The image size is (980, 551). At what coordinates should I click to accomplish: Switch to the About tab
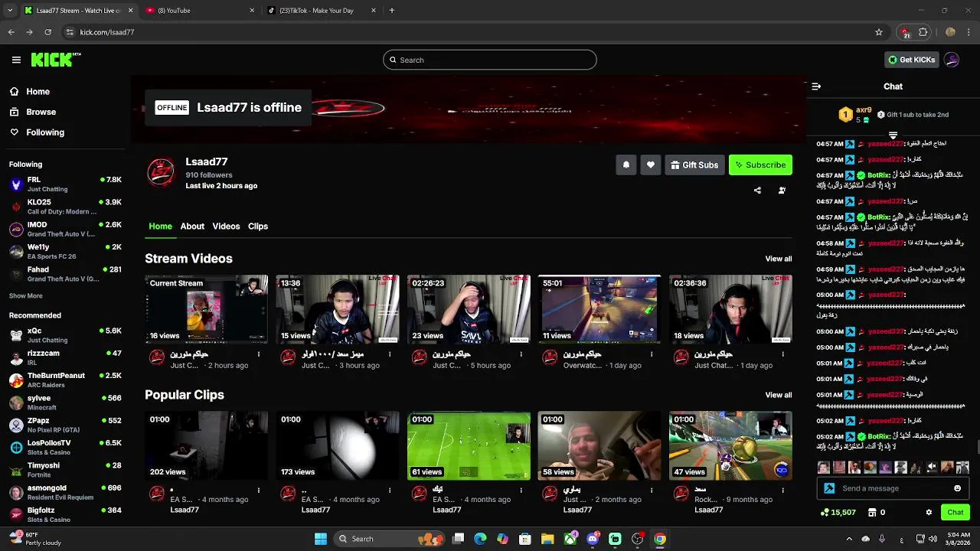coord(192,227)
